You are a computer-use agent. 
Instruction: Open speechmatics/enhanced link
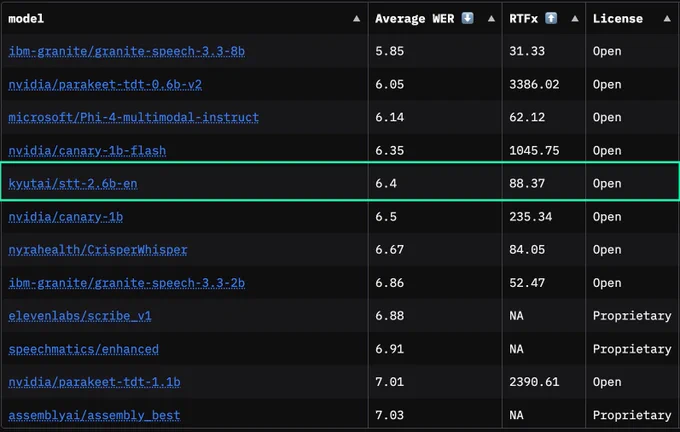(83, 349)
